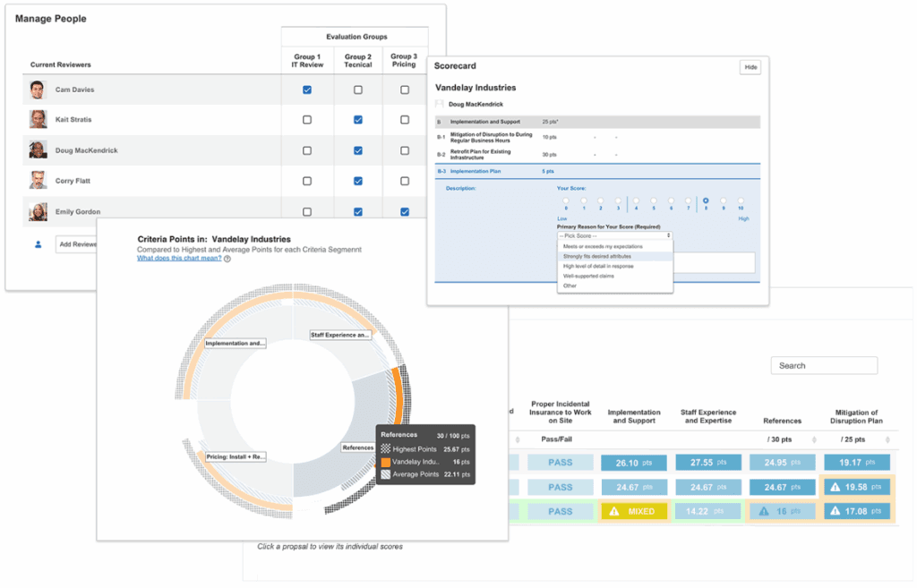Click into the Search field above the table
The height and width of the screenshot is (588, 917).
(824, 365)
